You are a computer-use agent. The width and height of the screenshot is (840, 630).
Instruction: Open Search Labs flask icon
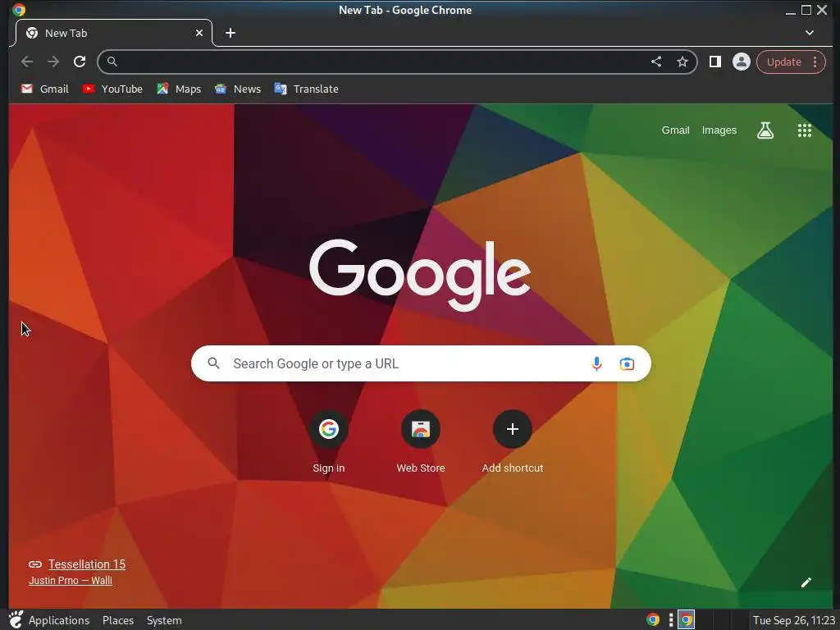(765, 130)
